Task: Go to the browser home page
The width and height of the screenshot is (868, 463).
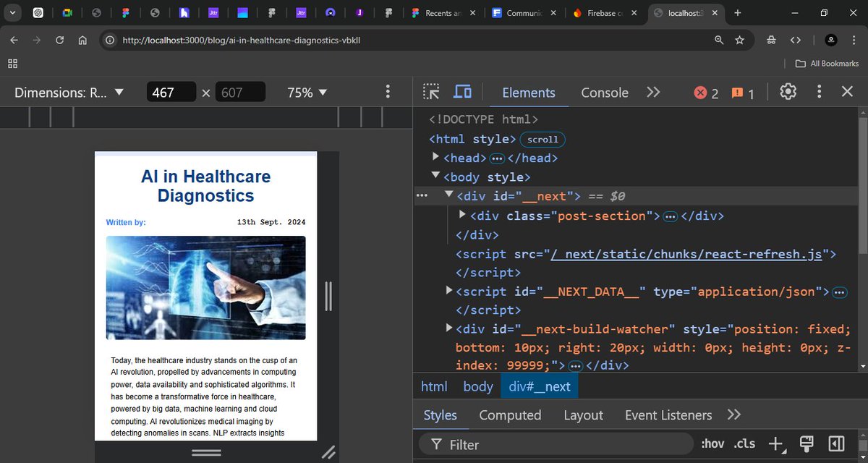Action: pyautogui.click(x=82, y=41)
